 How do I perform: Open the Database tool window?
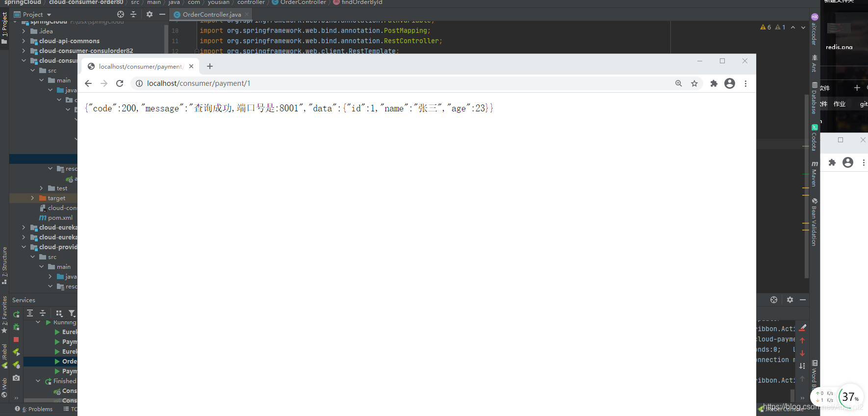814,98
